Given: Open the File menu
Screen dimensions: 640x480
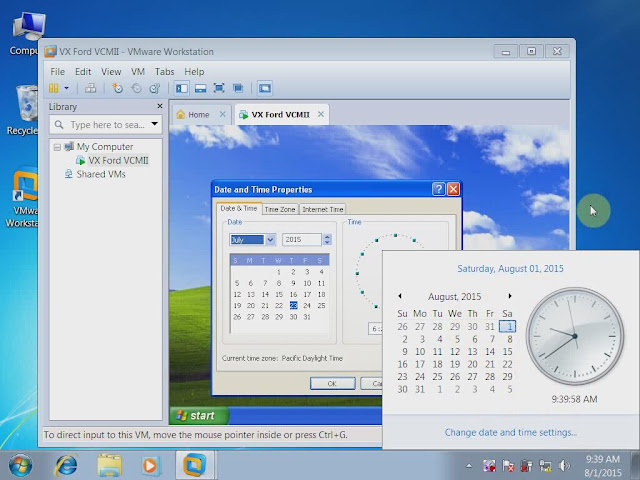Looking at the screenshot, I should pyautogui.click(x=58, y=71).
